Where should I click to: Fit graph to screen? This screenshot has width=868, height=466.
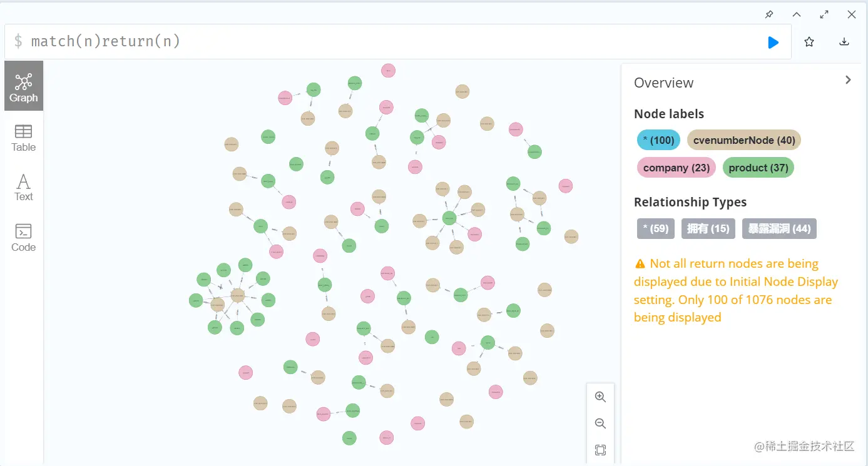[600, 450]
